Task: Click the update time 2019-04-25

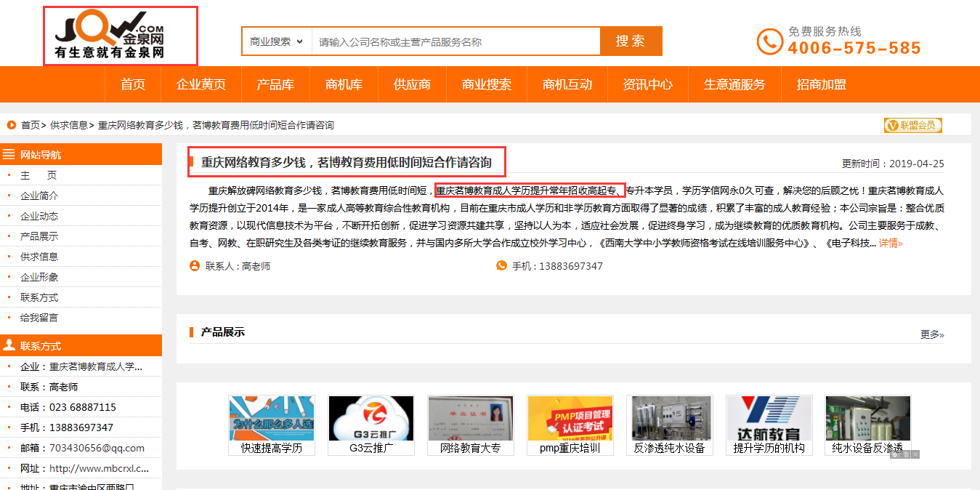Action: pos(917,164)
